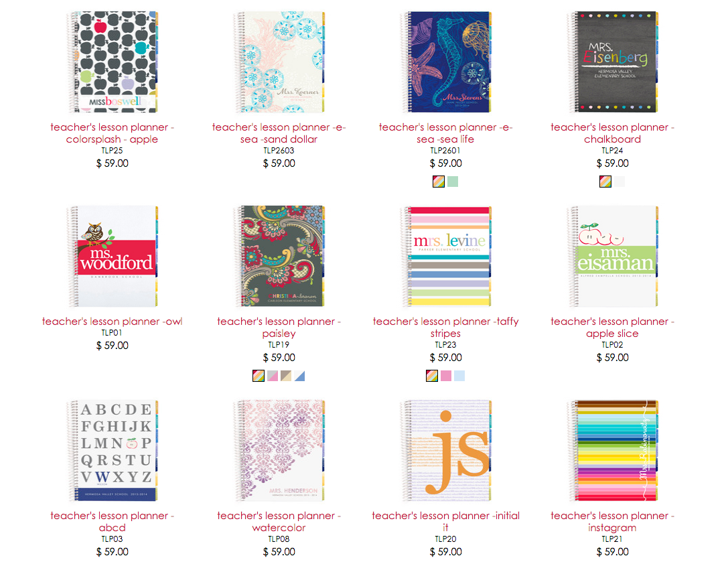Click the owl planner cover image
This screenshot has width=728, height=562.
113,257
